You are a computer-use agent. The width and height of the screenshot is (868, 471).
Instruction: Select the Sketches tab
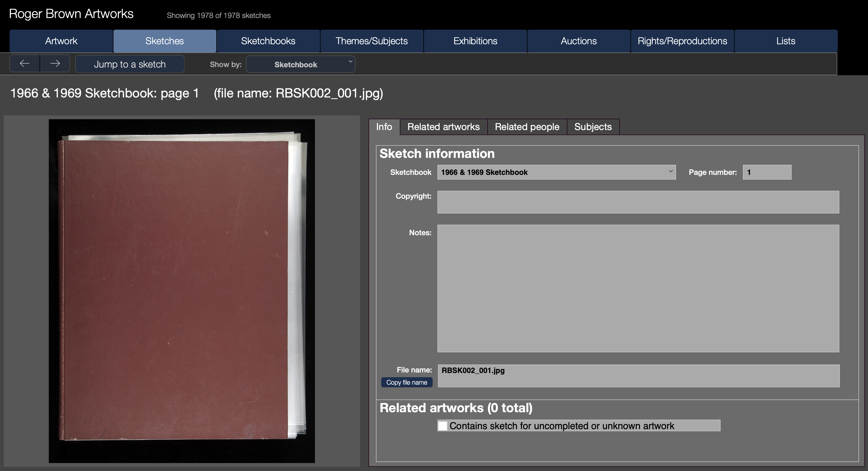165,41
